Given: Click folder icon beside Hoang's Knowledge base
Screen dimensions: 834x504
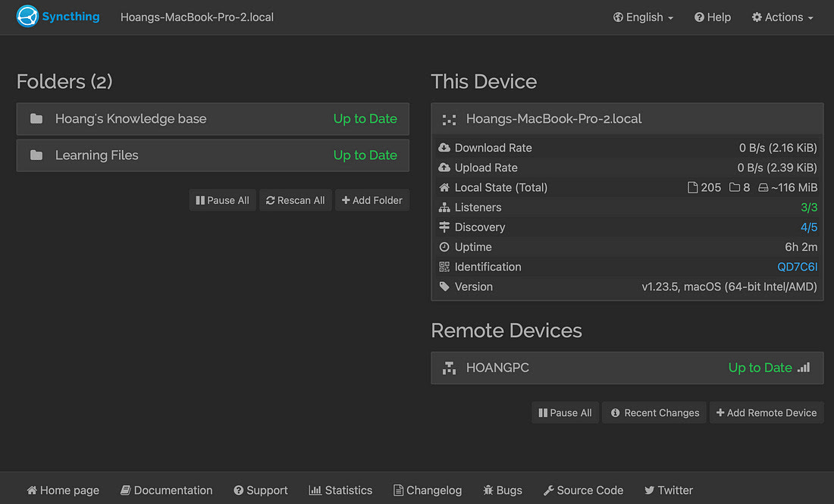Looking at the screenshot, I should (x=36, y=118).
